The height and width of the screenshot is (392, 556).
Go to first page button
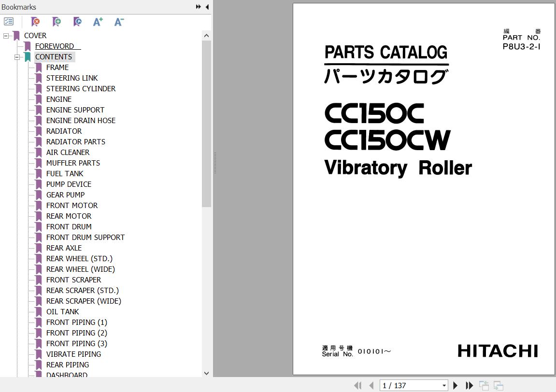pos(358,385)
